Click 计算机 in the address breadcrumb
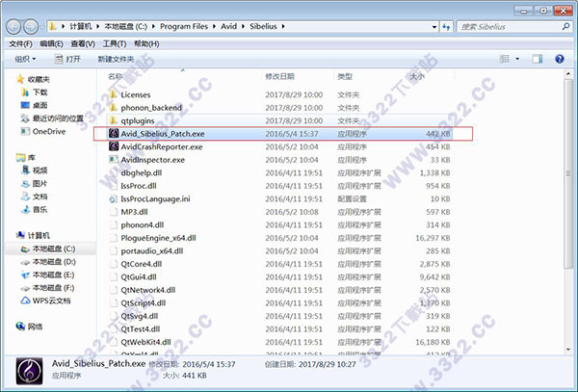578x392 pixels. coord(80,27)
